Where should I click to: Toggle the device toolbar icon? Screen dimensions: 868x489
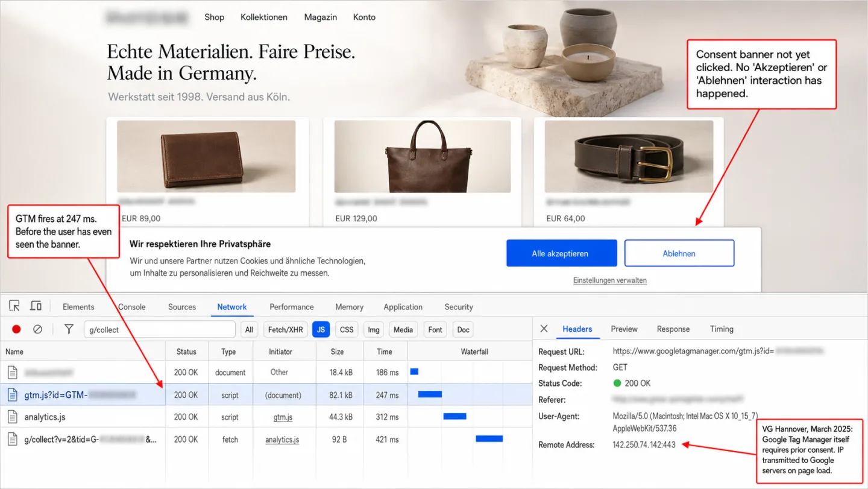[x=36, y=306]
